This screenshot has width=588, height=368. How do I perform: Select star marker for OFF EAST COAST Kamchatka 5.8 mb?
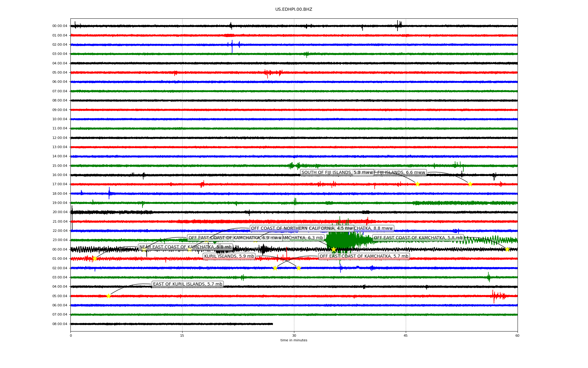pos(507,249)
